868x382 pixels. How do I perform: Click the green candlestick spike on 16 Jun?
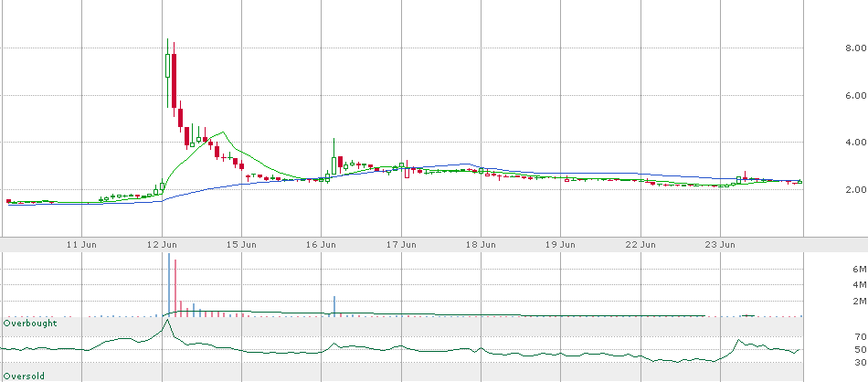[x=333, y=157]
